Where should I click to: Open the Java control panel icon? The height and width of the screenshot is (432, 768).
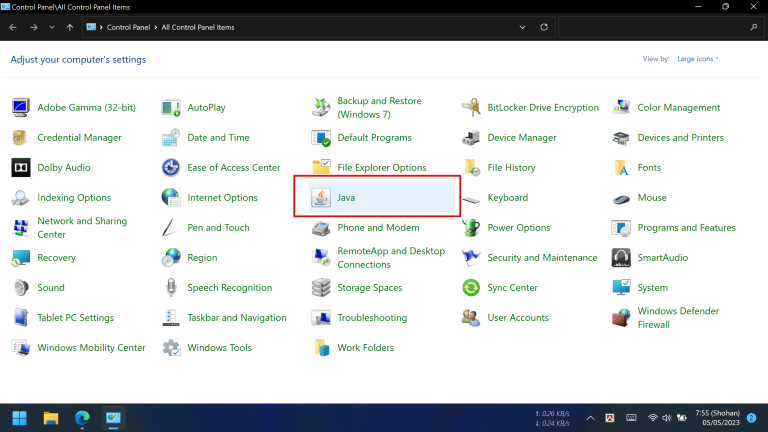(322, 198)
